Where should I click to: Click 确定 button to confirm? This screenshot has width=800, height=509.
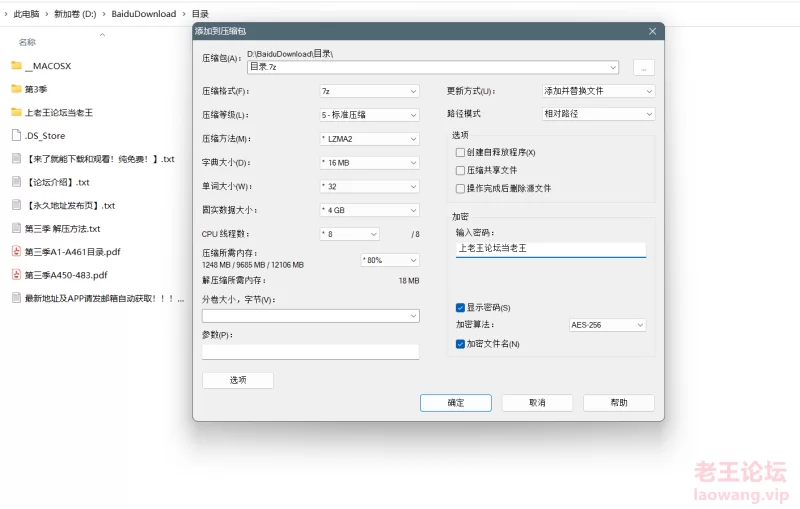click(x=456, y=403)
